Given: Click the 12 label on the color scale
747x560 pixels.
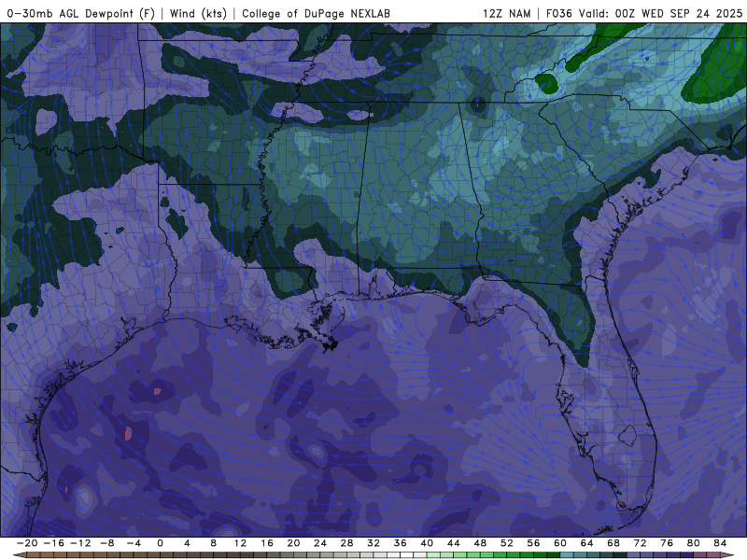Looking at the screenshot, I should point(240,543).
